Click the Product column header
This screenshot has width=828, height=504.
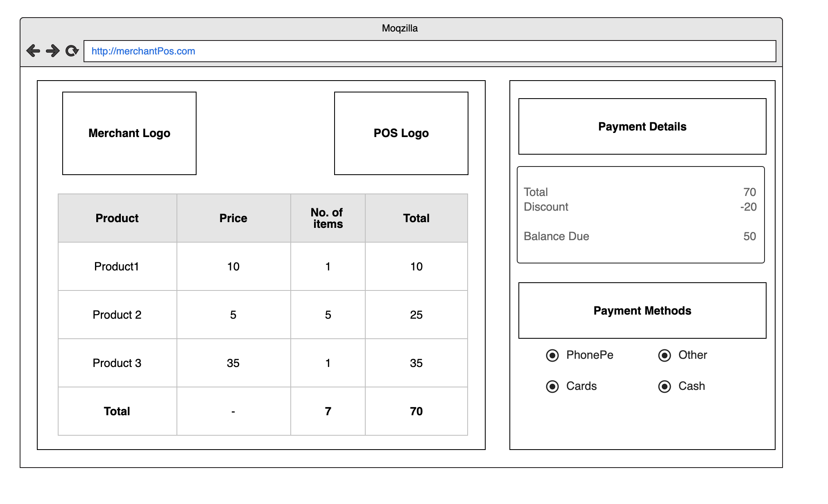pyautogui.click(x=117, y=218)
